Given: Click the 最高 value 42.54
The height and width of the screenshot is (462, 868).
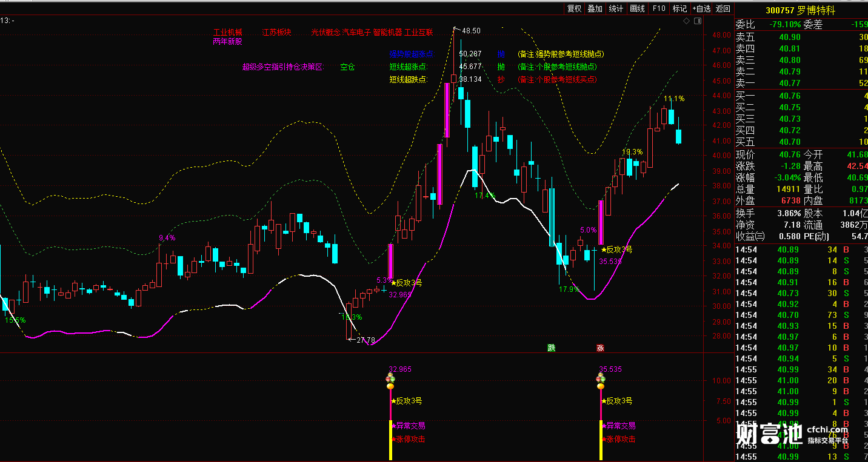Looking at the screenshot, I should click(856, 166).
